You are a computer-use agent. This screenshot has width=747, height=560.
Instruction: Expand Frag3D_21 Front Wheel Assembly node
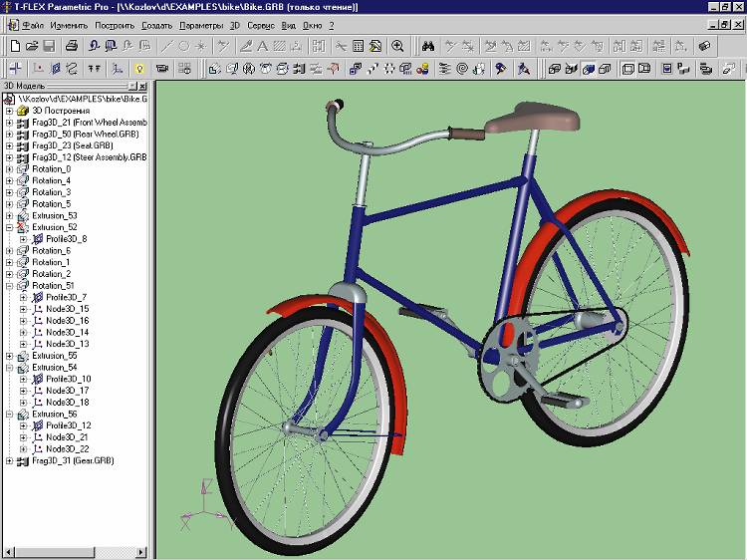9,123
